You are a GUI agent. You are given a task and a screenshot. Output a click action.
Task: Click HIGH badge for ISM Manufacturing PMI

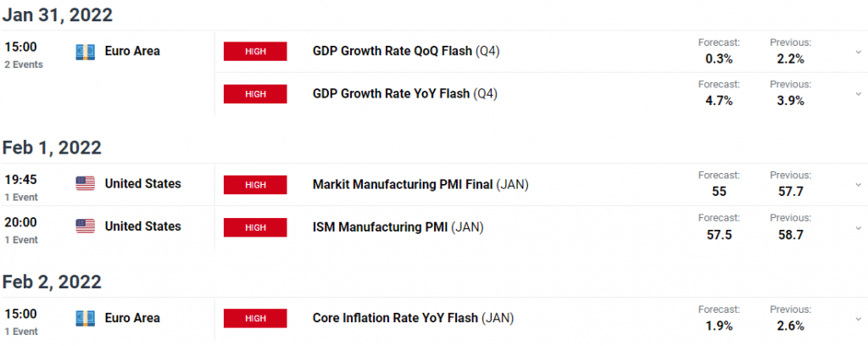click(x=255, y=227)
